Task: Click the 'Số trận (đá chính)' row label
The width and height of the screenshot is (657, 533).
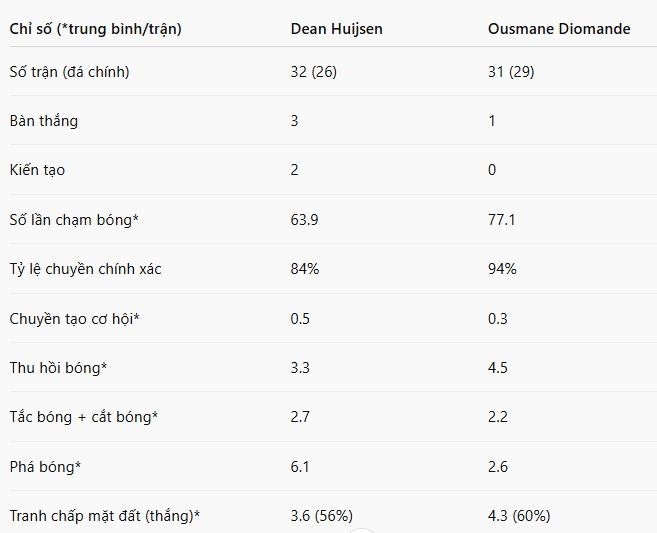Action: (x=70, y=72)
